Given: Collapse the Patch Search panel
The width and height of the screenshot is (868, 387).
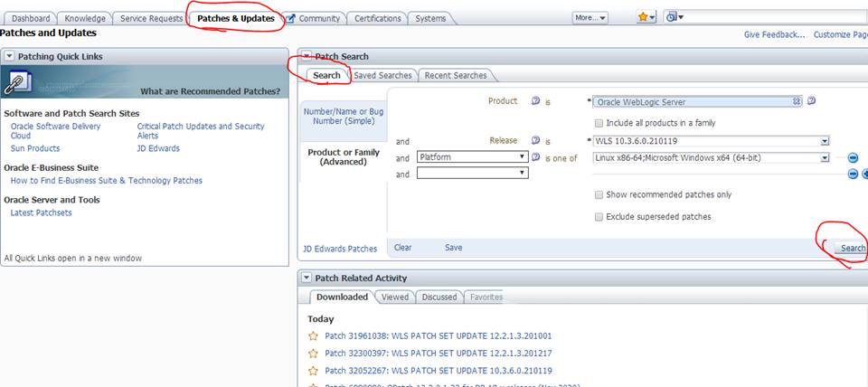Looking at the screenshot, I should pos(307,56).
